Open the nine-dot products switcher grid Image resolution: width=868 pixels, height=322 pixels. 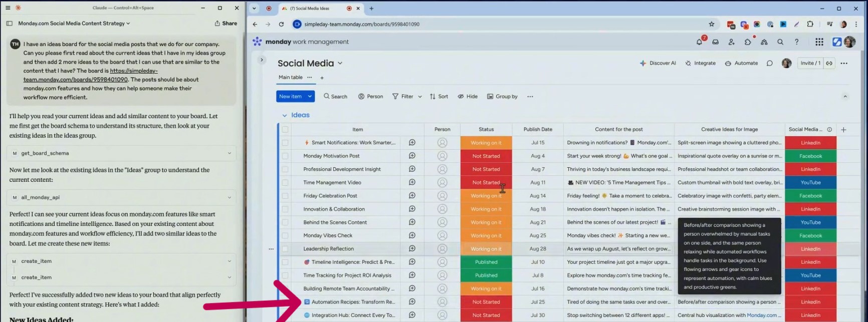pos(819,42)
